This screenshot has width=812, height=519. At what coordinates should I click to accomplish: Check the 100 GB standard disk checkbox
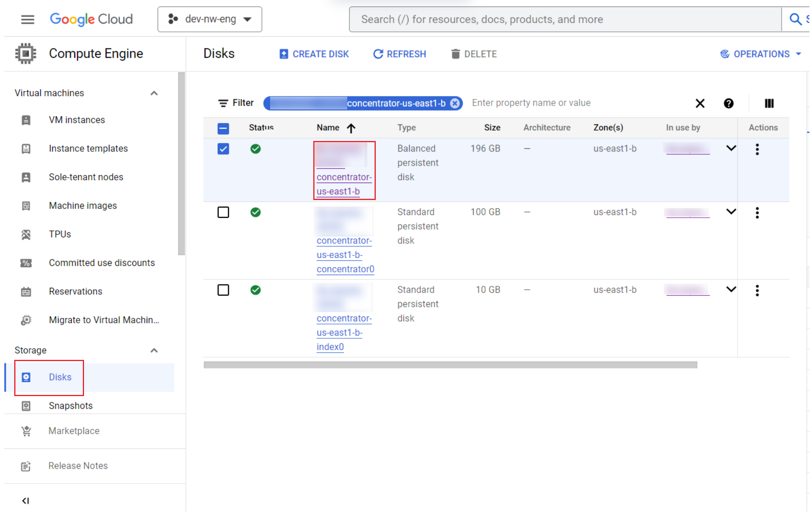[223, 212]
